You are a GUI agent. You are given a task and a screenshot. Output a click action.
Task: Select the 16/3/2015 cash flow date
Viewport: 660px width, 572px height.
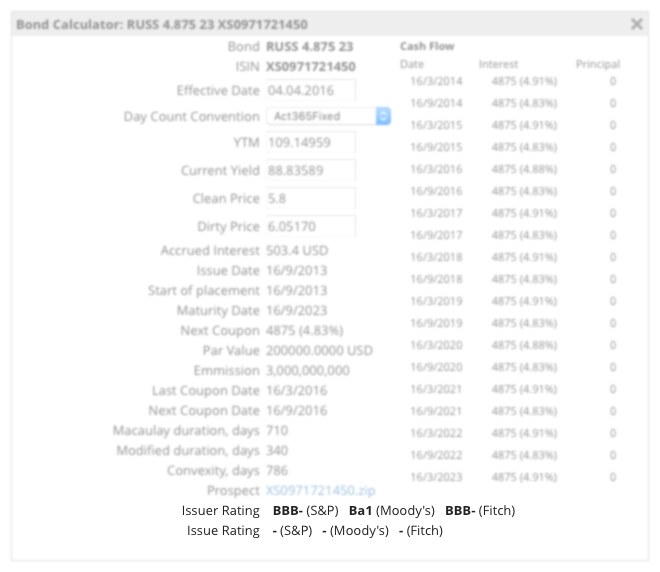click(x=436, y=125)
